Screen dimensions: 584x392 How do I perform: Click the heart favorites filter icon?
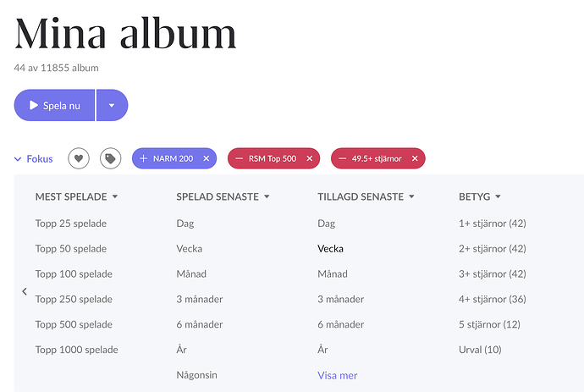click(x=78, y=158)
